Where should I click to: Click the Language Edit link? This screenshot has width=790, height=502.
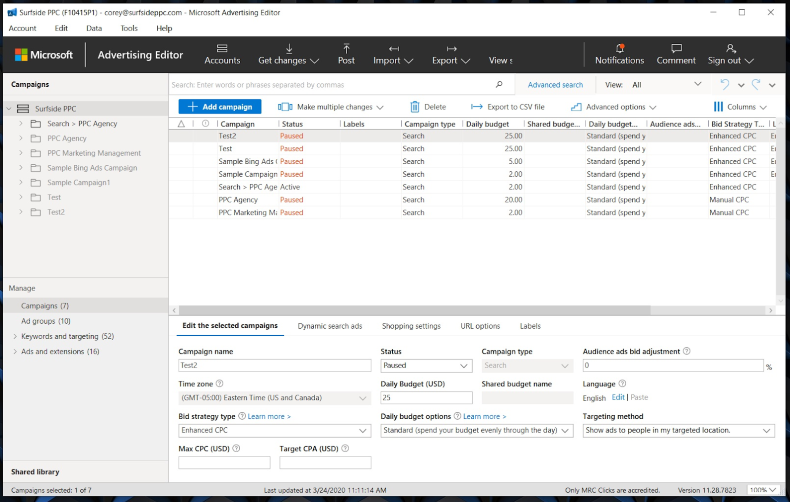click(618, 397)
